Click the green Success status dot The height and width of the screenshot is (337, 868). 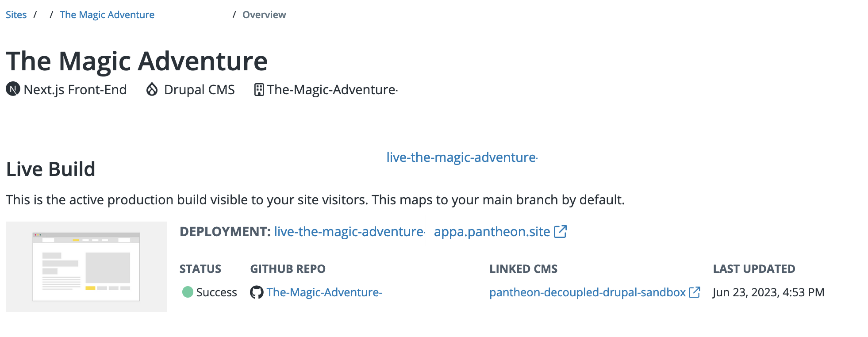point(188,292)
